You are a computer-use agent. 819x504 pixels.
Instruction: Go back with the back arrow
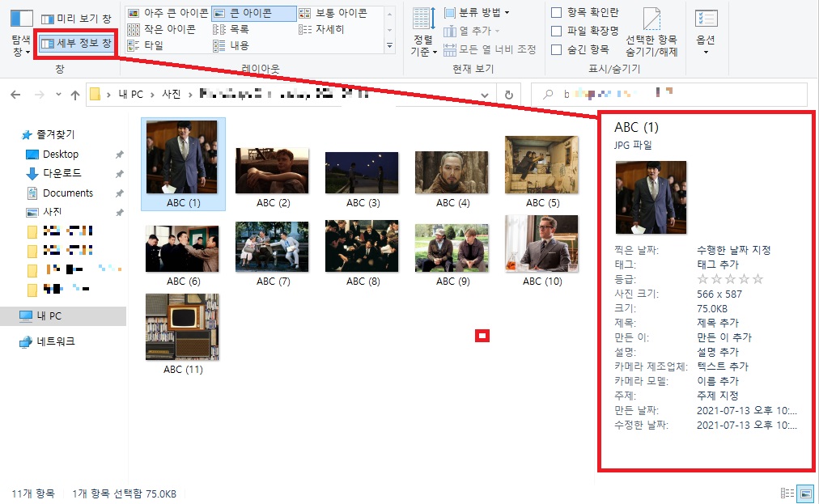coord(15,95)
